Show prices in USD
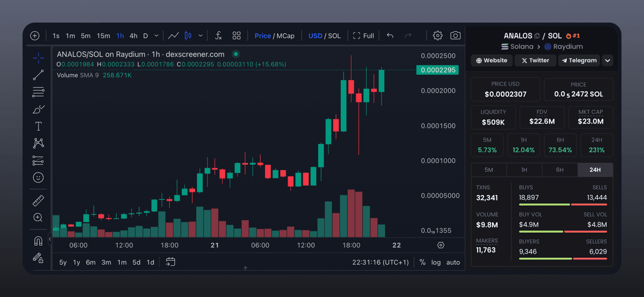 click(x=315, y=36)
